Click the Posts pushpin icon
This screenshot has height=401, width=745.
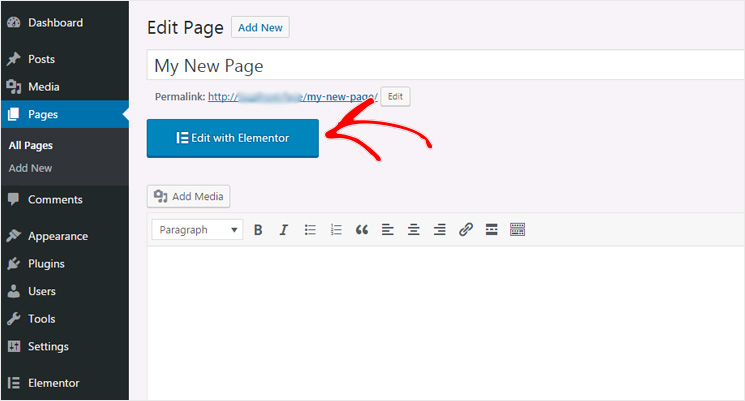coord(14,59)
